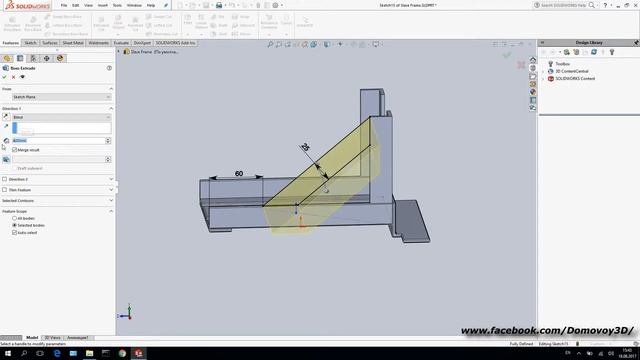Pin the Design Library panel
Viewport: 640px width, 360px height.
[x=636, y=42]
